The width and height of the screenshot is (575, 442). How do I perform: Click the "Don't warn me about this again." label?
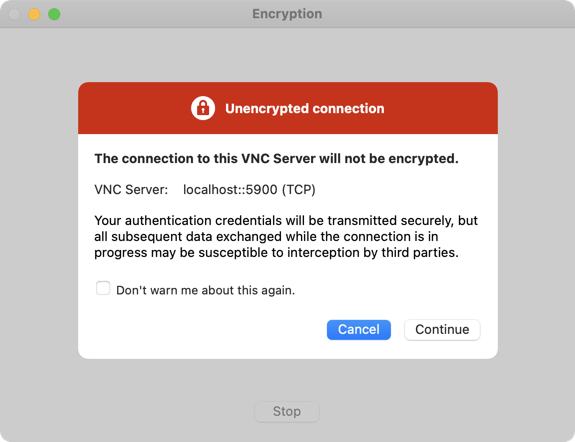(x=206, y=290)
